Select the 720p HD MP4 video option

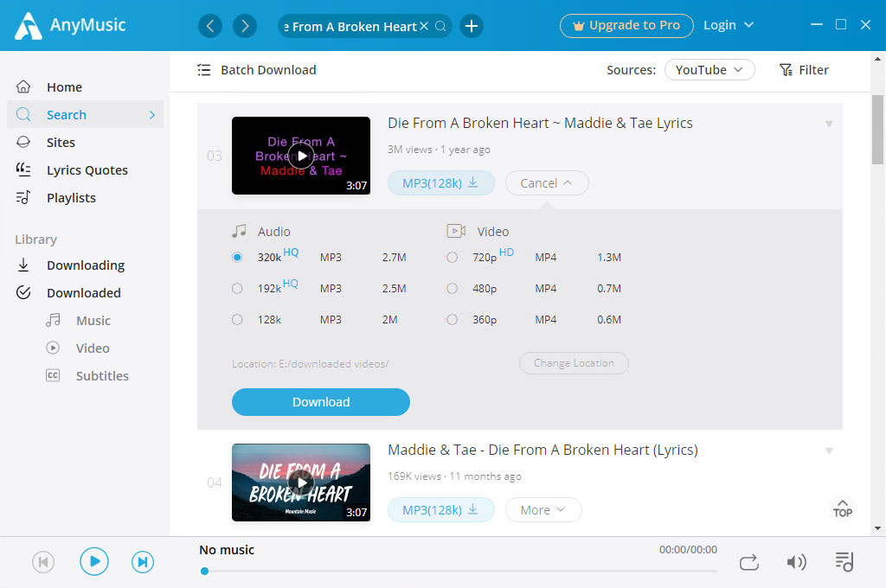pos(452,258)
